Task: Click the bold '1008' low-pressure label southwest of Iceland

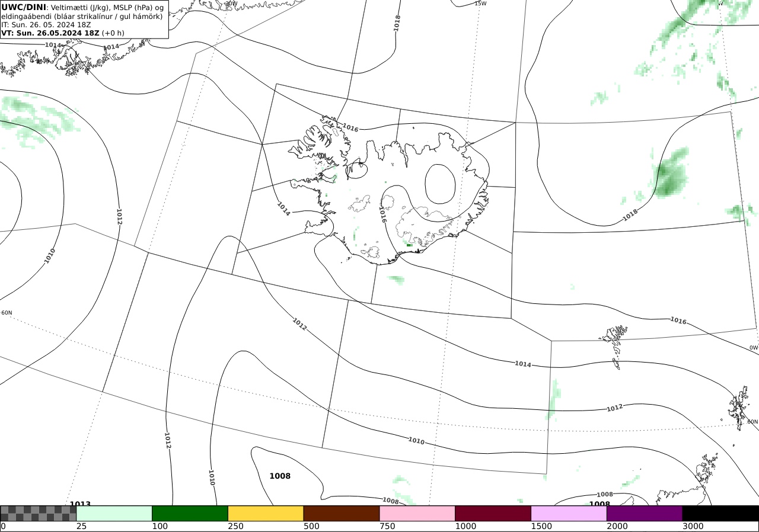Action: (x=280, y=476)
